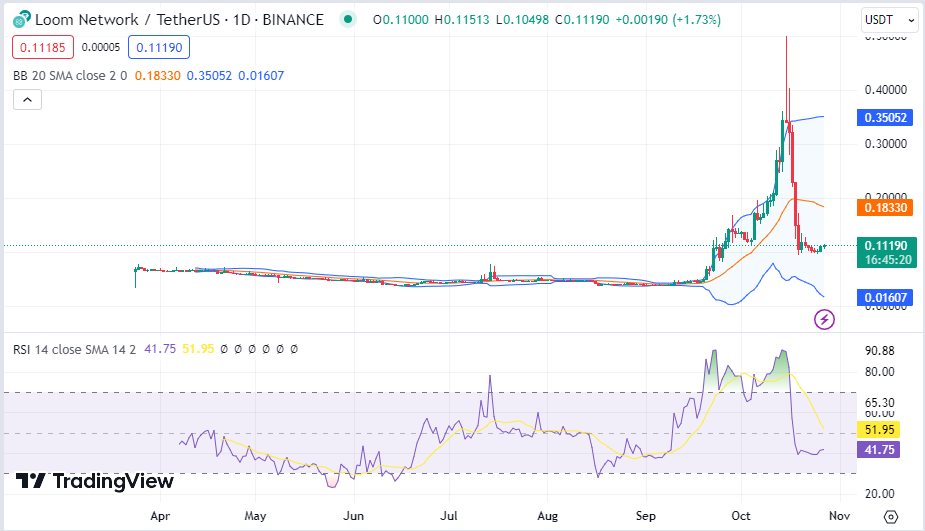The width and height of the screenshot is (925, 531).
Task: Open the purple lightning bolt indicator
Action: [824, 320]
